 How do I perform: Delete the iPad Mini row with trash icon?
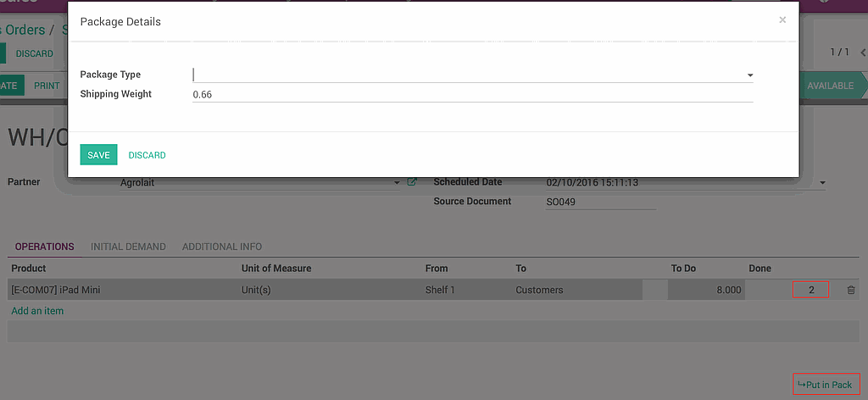[850, 290]
